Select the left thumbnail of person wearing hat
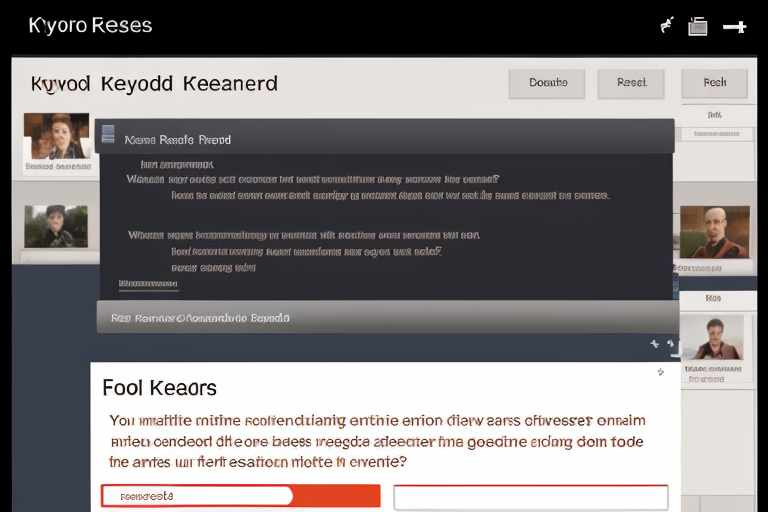 [56, 227]
